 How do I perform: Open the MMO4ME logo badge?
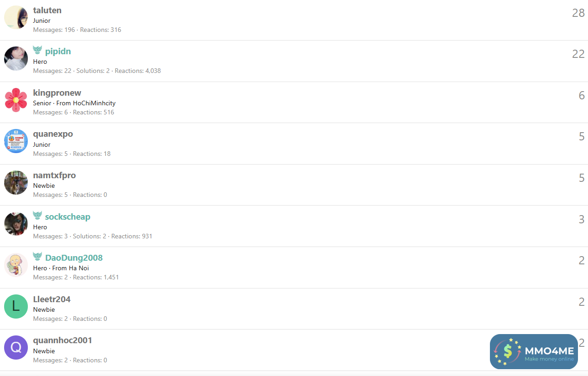534,351
